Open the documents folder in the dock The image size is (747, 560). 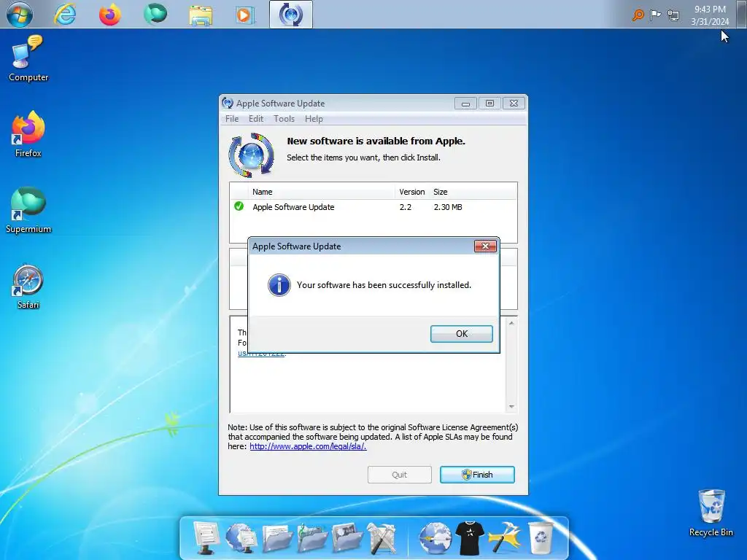tap(277, 538)
